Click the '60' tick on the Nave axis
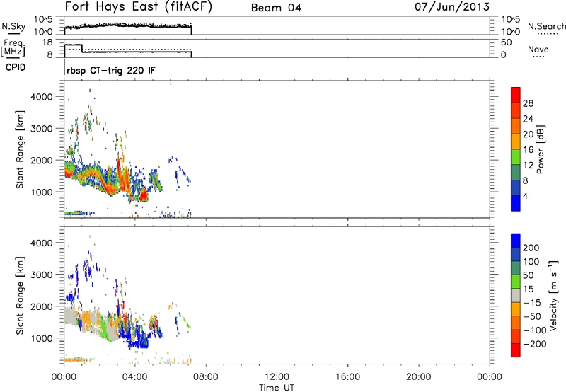566x392 pixels. tap(506, 42)
